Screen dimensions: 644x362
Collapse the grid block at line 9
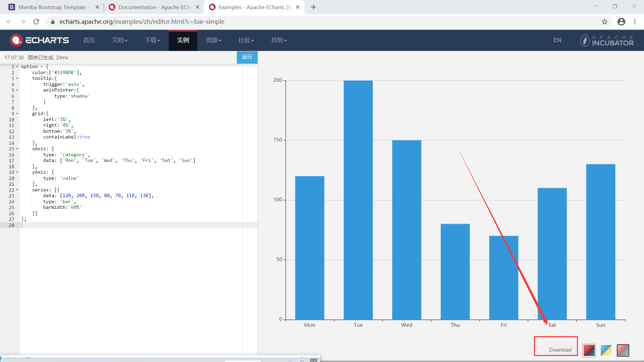[17, 114]
